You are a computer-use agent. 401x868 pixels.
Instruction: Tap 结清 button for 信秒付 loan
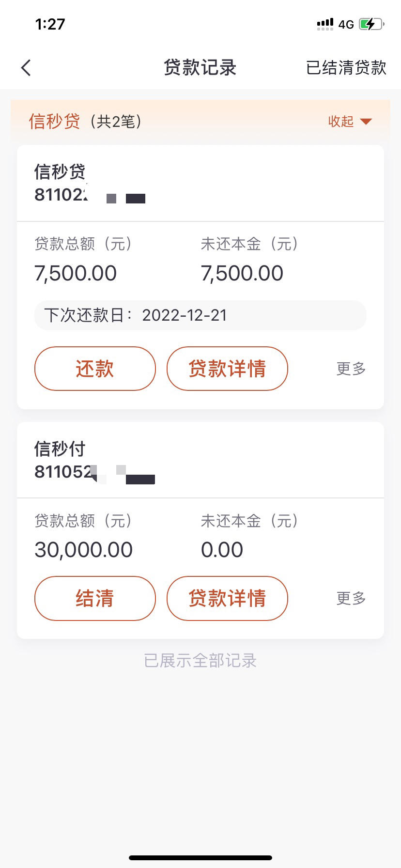pyautogui.click(x=95, y=598)
